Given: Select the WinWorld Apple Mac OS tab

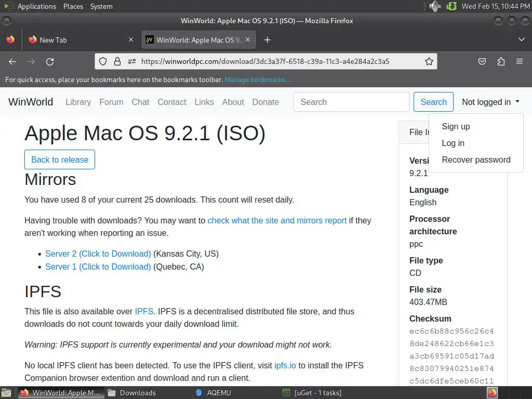Looking at the screenshot, I should point(198,40).
